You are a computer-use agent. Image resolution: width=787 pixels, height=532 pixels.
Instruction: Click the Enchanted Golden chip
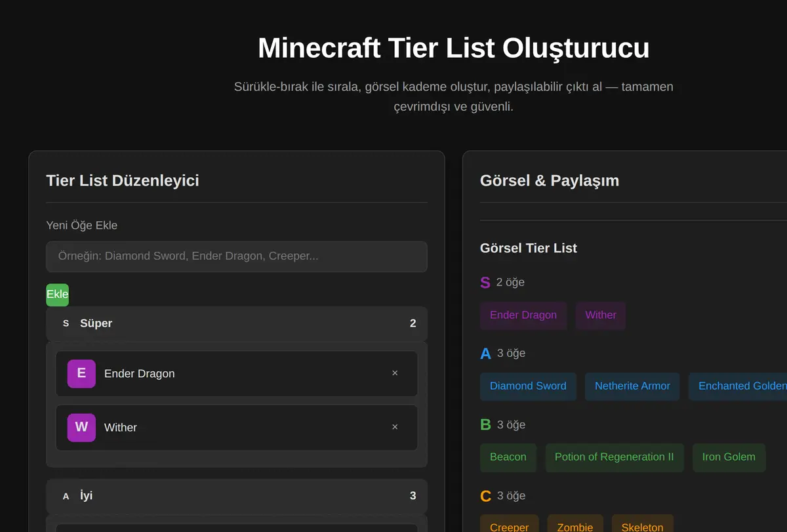point(738,386)
